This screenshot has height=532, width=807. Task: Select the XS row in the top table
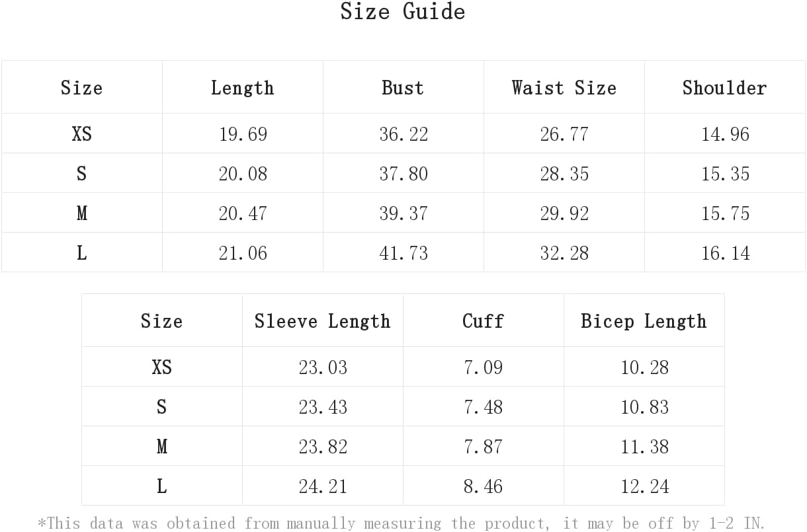[403, 133]
